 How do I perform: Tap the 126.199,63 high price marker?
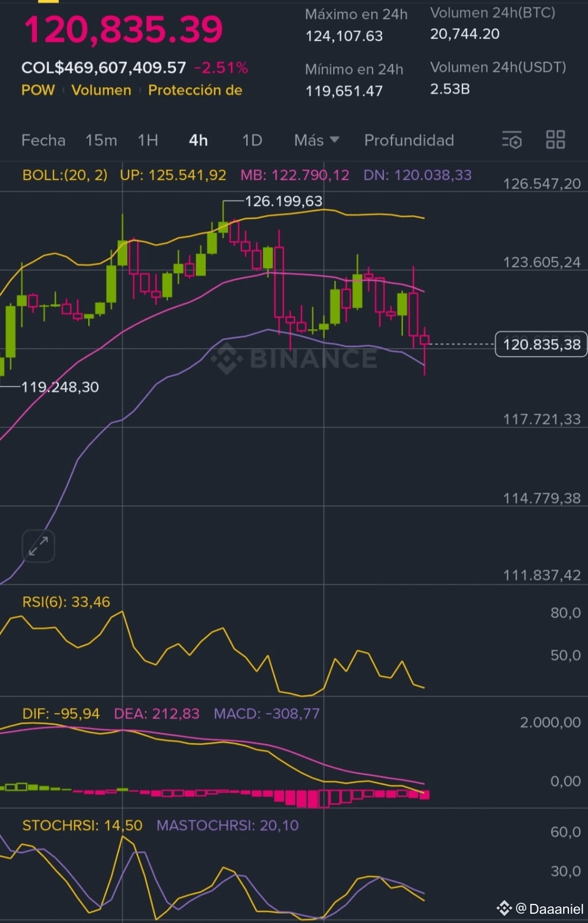[284, 201]
